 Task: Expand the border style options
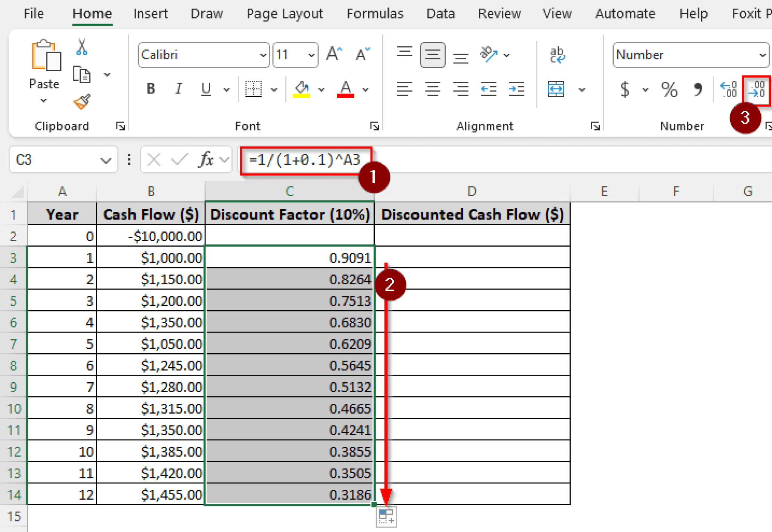(x=274, y=89)
